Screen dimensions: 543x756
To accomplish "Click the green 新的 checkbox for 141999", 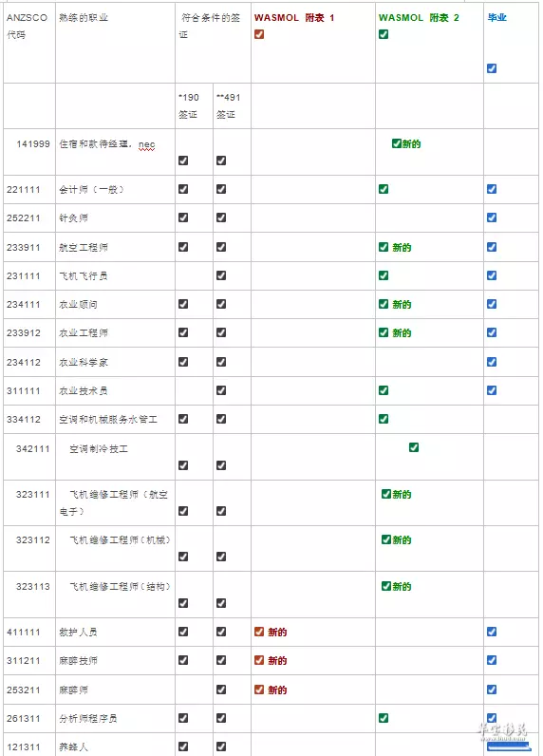I will 397,143.
